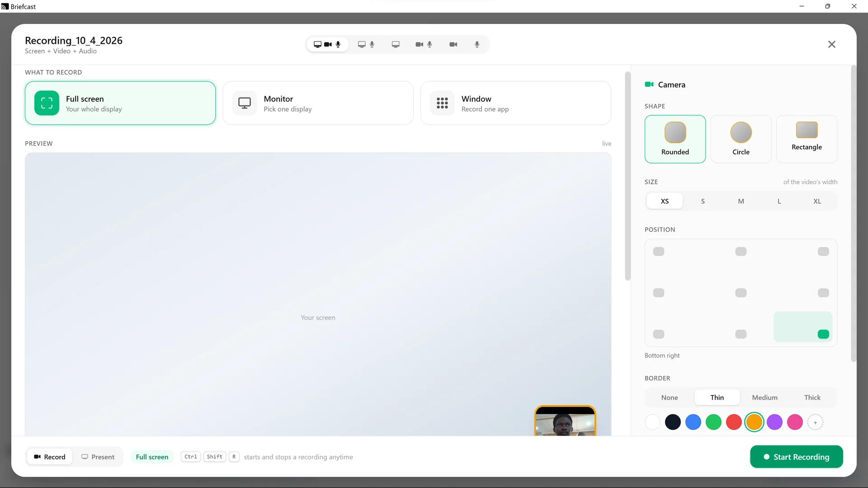Select Rectangle camera shape
Image resolution: width=868 pixels, height=488 pixels.
pyautogui.click(x=807, y=139)
